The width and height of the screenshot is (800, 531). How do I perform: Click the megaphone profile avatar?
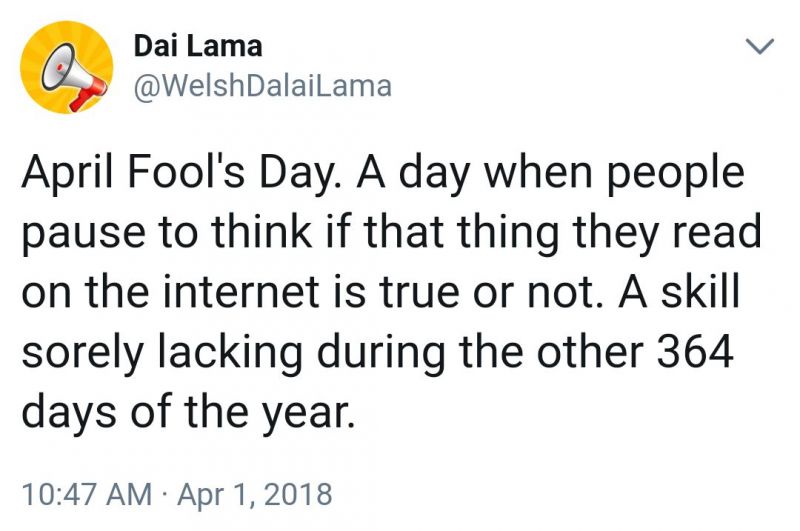(67, 67)
